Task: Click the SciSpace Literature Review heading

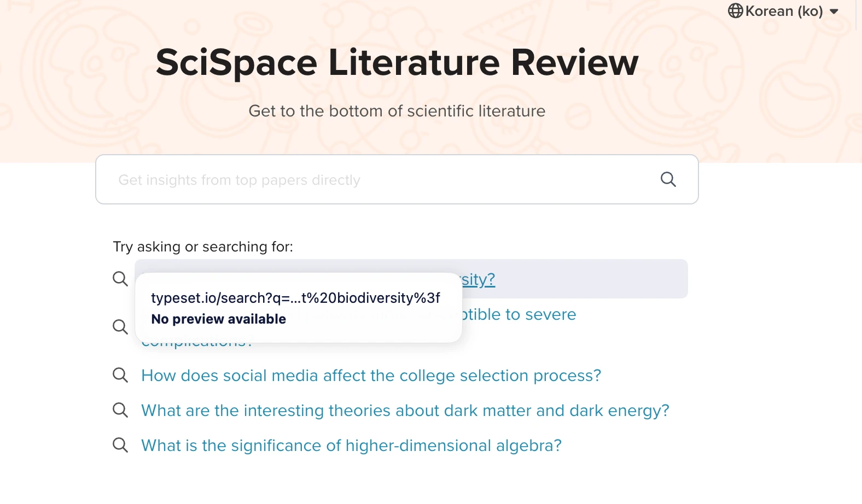Action: 397,62
